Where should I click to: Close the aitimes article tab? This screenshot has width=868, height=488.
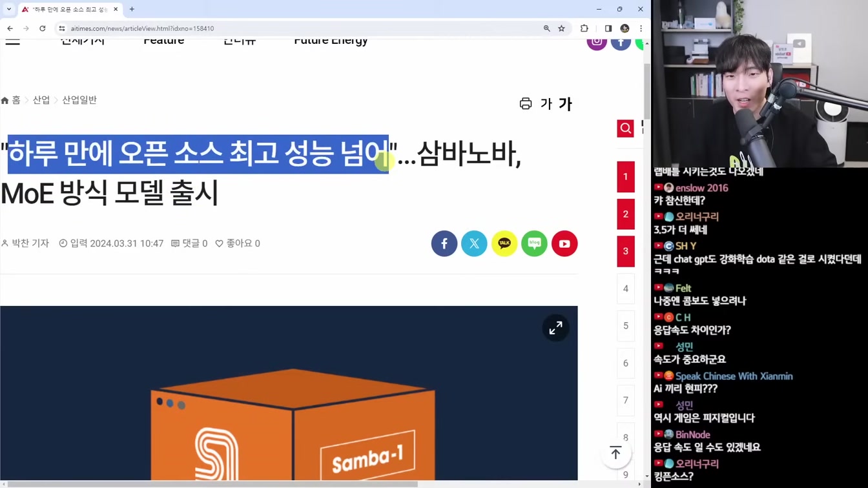tap(116, 9)
